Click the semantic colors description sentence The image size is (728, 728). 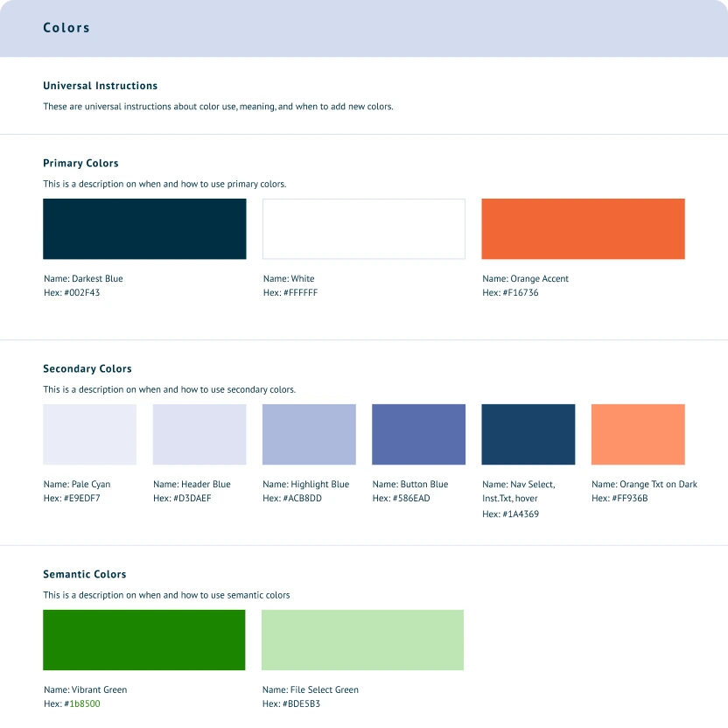pos(166,595)
